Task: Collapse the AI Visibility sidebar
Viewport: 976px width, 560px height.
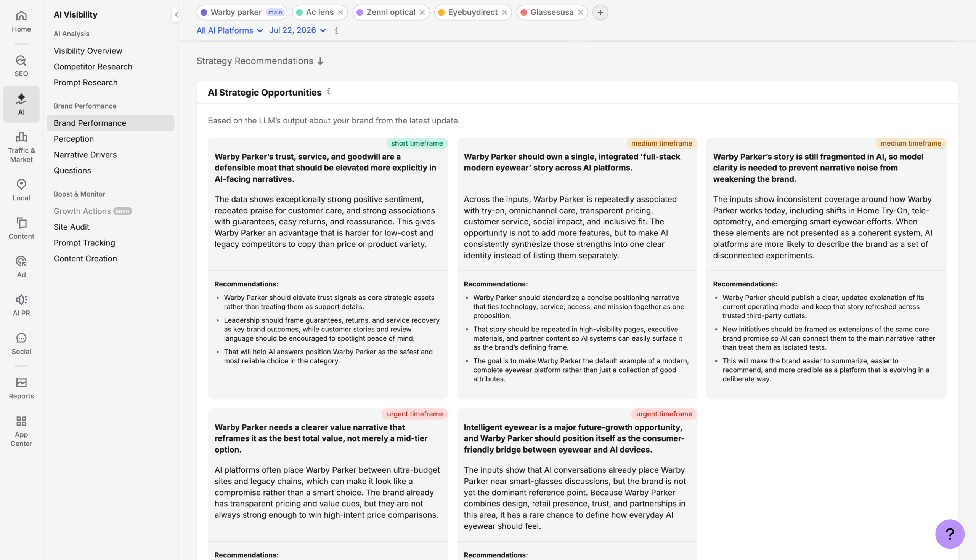Action: click(x=176, y=14)
